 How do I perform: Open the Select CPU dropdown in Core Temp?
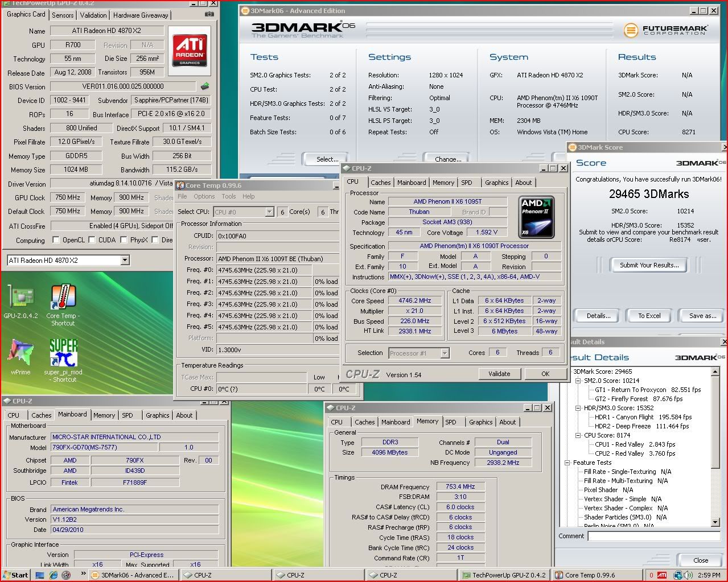(x=269, y=212)
